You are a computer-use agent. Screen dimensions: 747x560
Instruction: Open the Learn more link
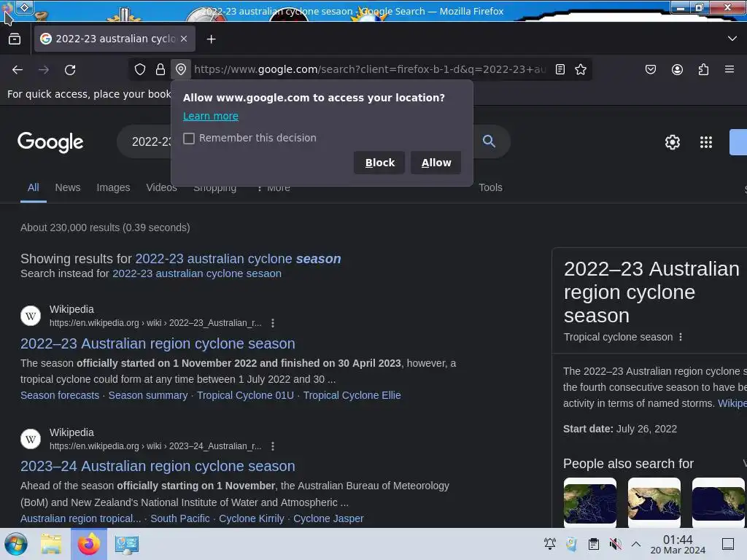coord(211,116)
